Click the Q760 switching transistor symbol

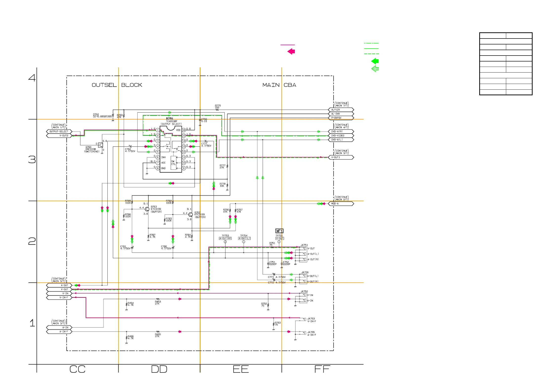(x=100, y=145)
